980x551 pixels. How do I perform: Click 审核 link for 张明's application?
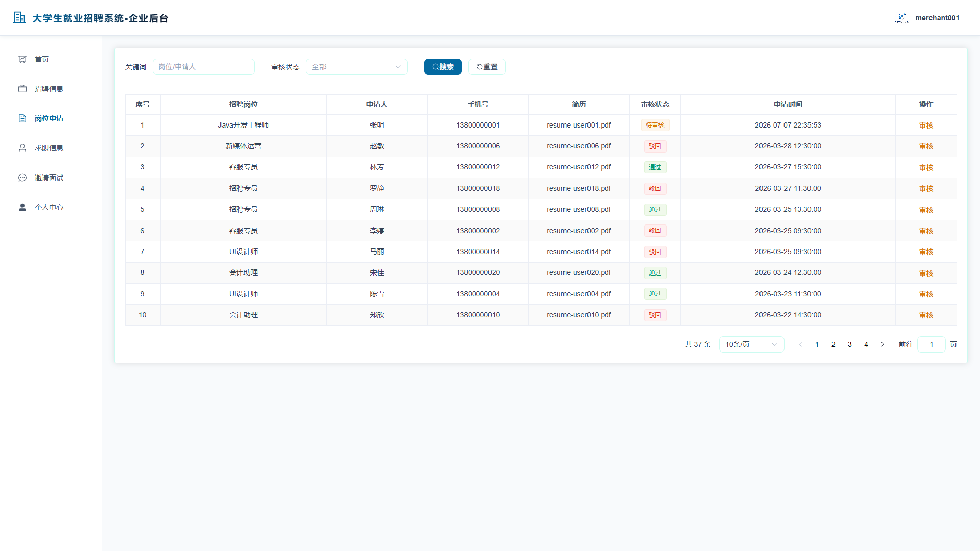tap(926, 126)
